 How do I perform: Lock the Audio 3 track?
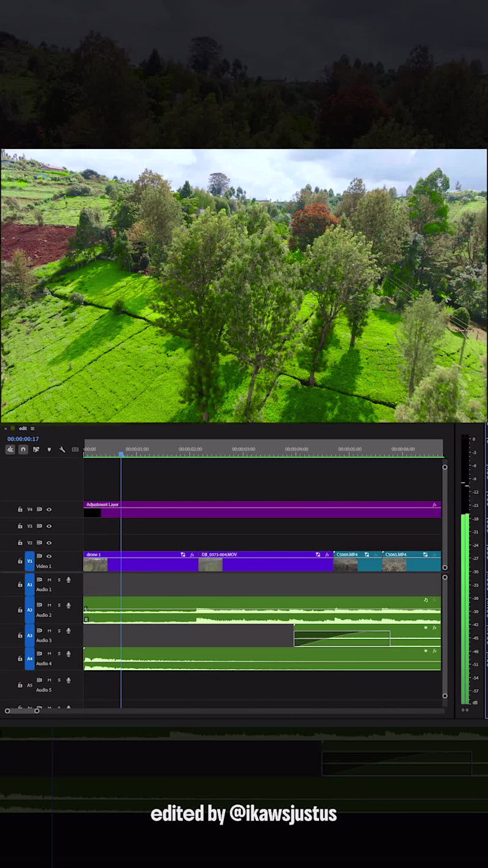pos(20,635)
